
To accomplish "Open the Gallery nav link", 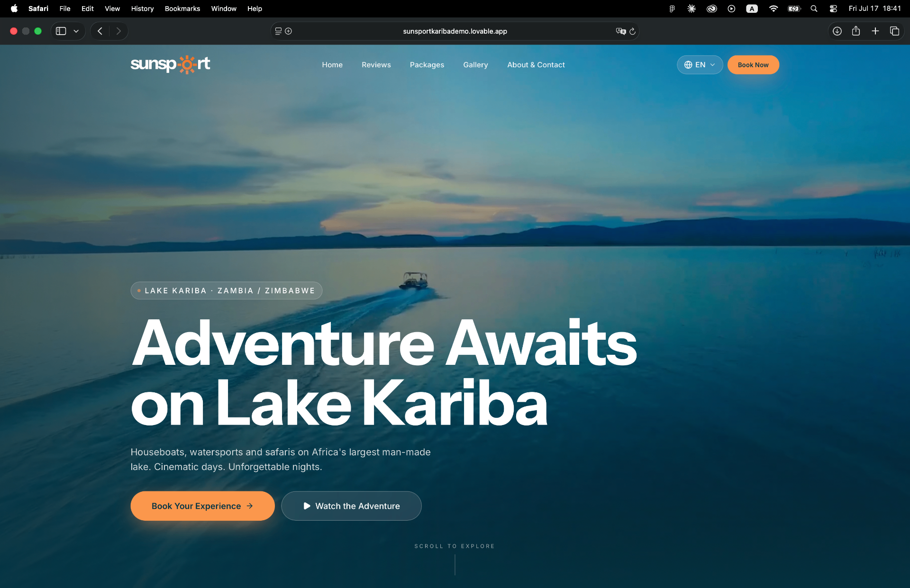I will [x=475, y=65].
